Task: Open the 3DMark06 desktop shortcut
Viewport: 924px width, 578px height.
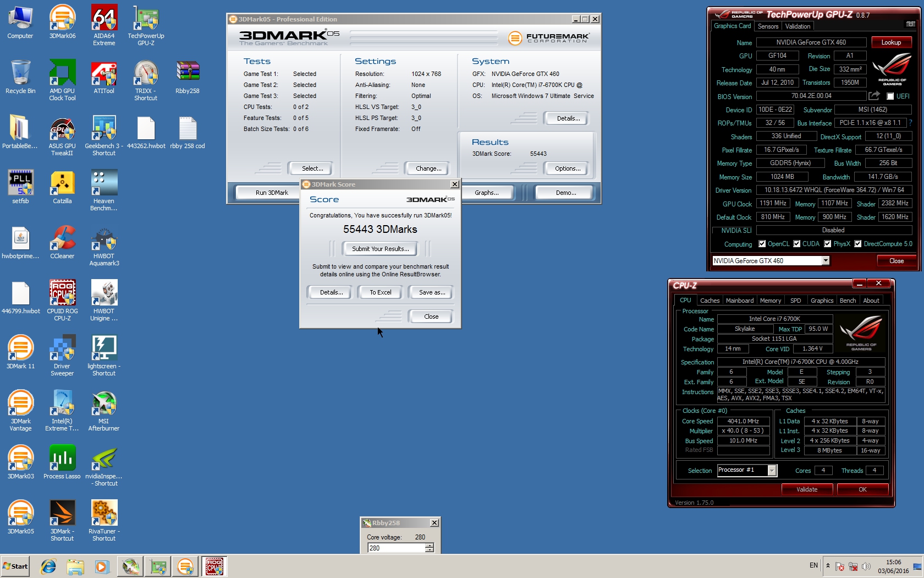Action: 62,23
